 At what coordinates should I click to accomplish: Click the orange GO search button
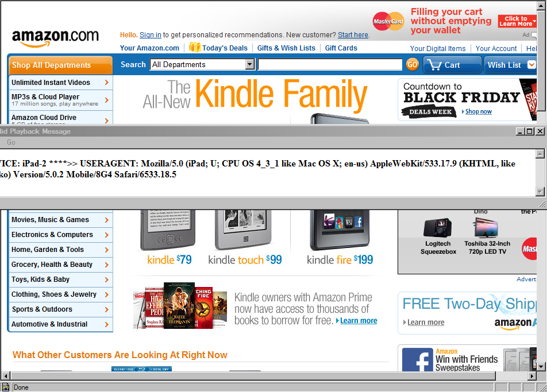click(x=413, y=65)
